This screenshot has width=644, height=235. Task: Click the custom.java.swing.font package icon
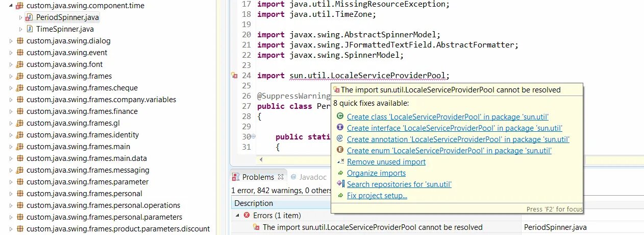tap(20, 64)
